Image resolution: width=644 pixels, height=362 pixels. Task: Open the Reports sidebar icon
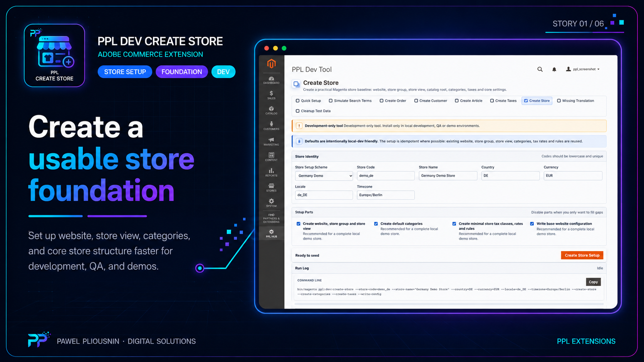pyautogui.click(x=271, y=172)
